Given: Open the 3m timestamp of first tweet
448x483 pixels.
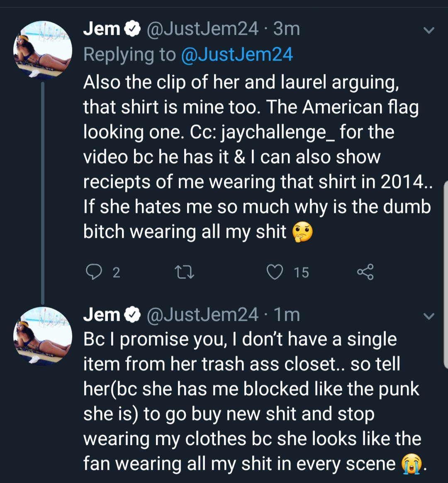Looking at the screenshot, I should [x=286, y=29].
